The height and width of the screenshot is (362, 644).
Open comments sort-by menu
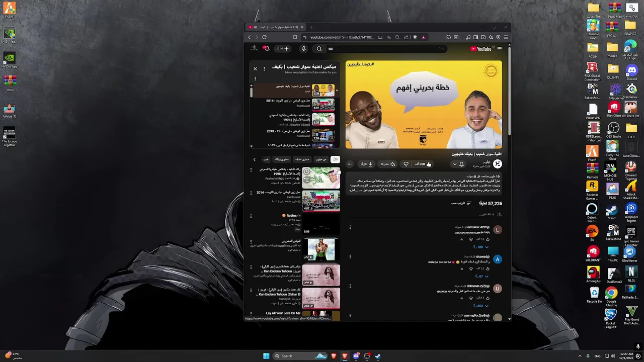pyautogui.click(x=461, y=203)
